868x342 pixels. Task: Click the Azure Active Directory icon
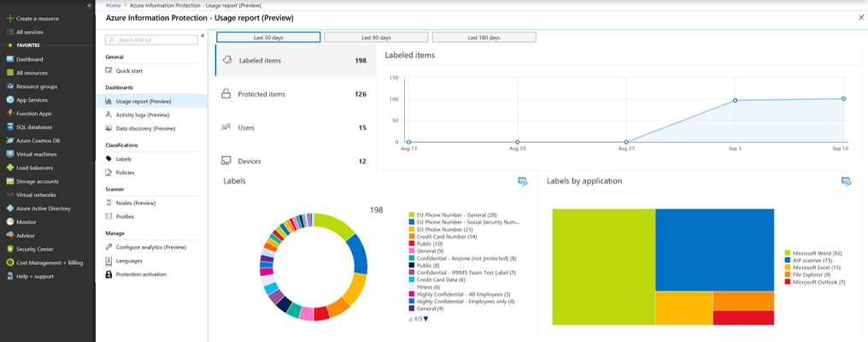[x=9, y=209]
